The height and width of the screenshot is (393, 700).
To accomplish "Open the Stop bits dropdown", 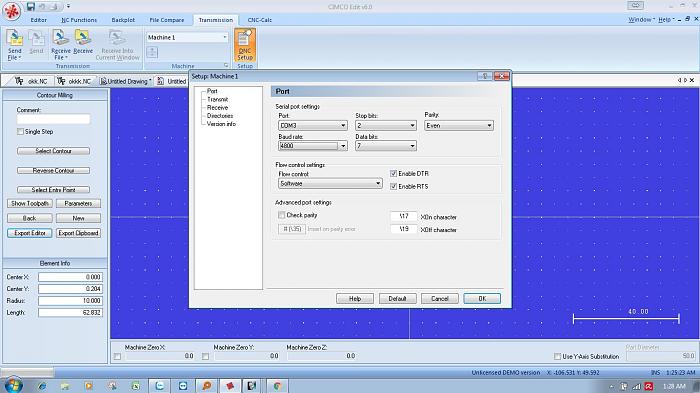I will pos(386,125).
